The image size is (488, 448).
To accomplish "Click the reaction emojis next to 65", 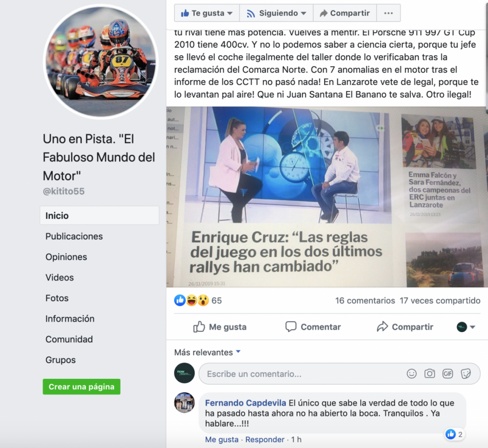I will pyautogui.click(x=192, y=300).
